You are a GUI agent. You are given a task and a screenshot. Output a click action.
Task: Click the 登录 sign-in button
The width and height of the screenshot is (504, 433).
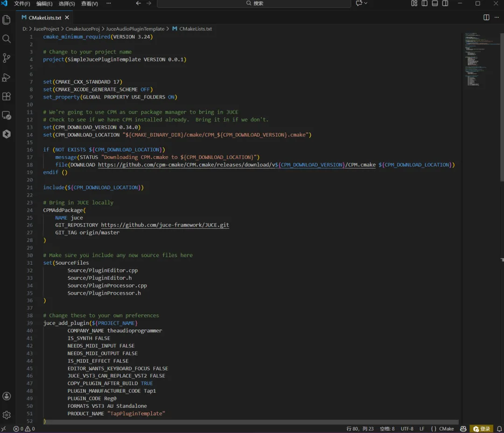click(482, 429)
